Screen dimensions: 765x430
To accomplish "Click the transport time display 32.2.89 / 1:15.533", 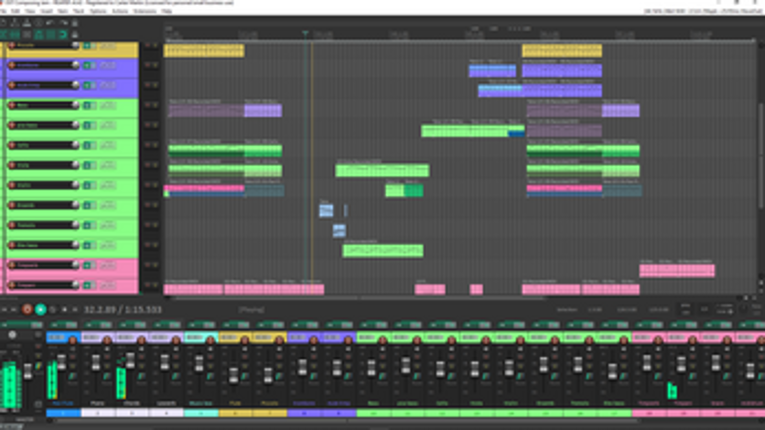I will pyautogui.click(x=122, y=309).
